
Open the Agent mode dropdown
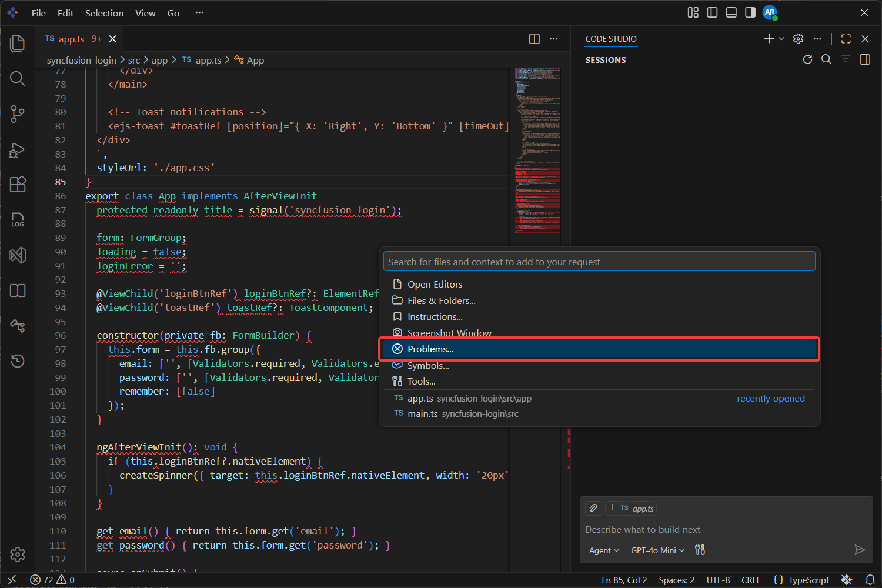(x=604, y=550)
